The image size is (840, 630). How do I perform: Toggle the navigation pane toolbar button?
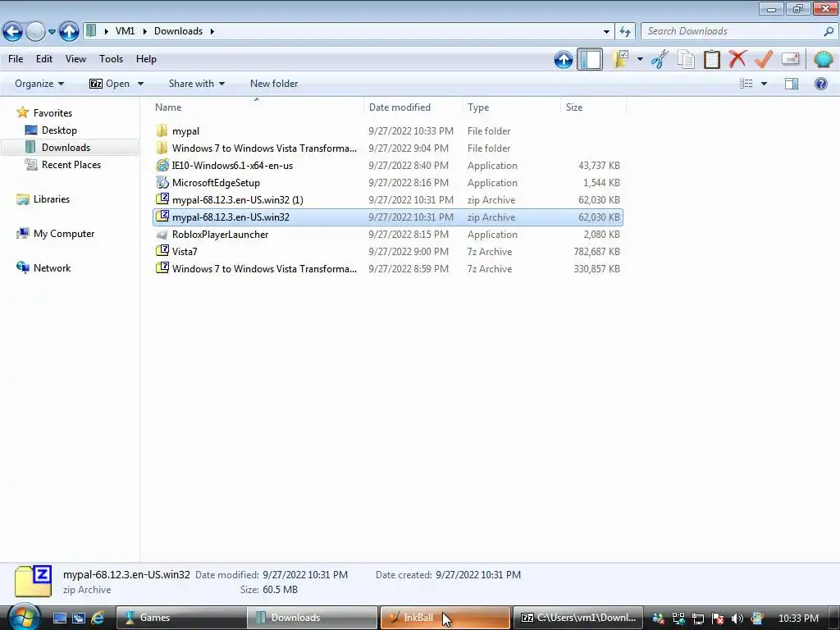[x=590, y=59]
